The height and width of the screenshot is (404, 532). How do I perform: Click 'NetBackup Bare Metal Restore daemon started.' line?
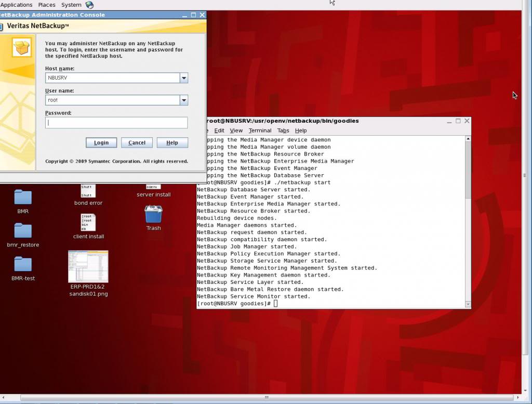pos(270,289)
